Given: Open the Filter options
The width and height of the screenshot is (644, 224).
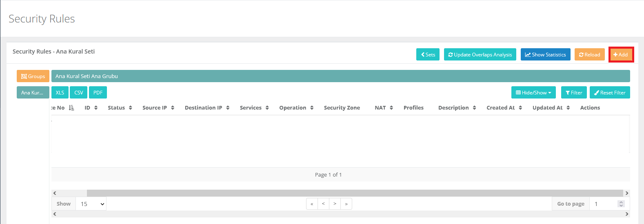Looking at the screenshot, I should (574, 92).
